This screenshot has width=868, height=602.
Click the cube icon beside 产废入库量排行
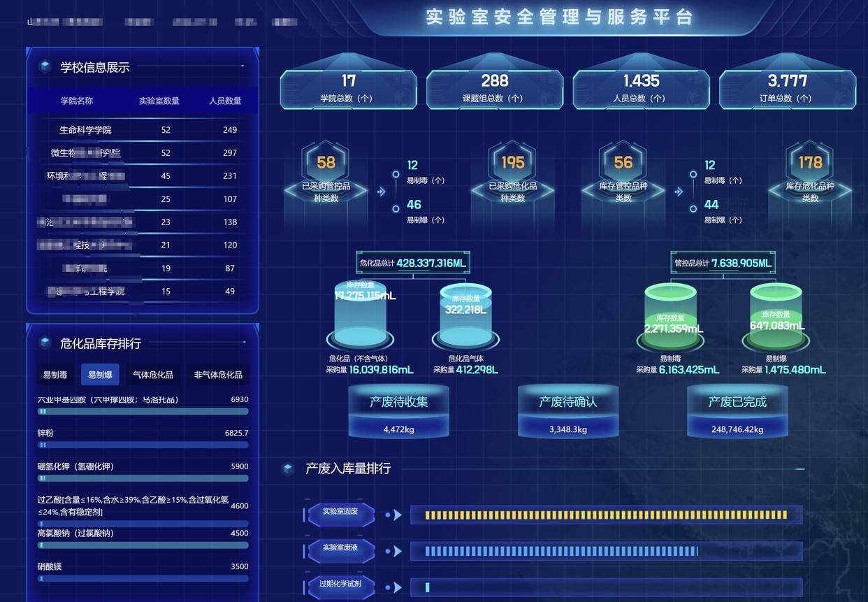point(287,468)
